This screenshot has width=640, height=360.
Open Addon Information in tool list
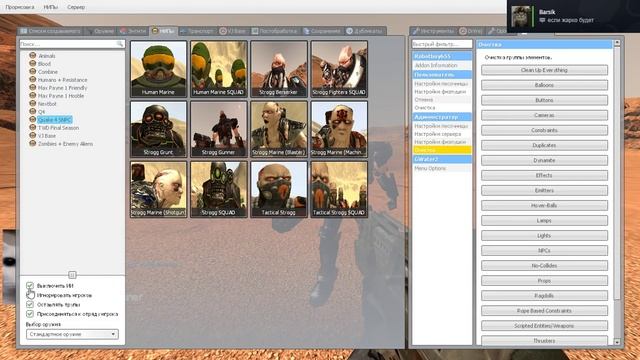point(442,65)
